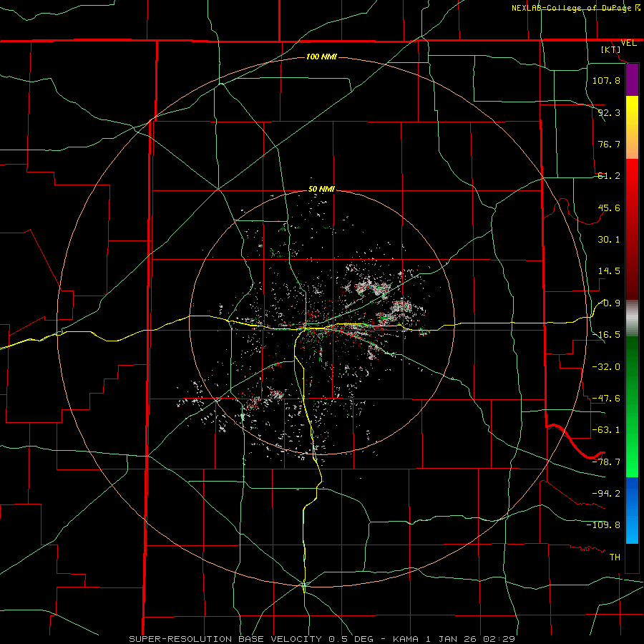Pick the green segment of velocity color bar
The width and height of the screenshot is (644, 644).
(632, 406)
